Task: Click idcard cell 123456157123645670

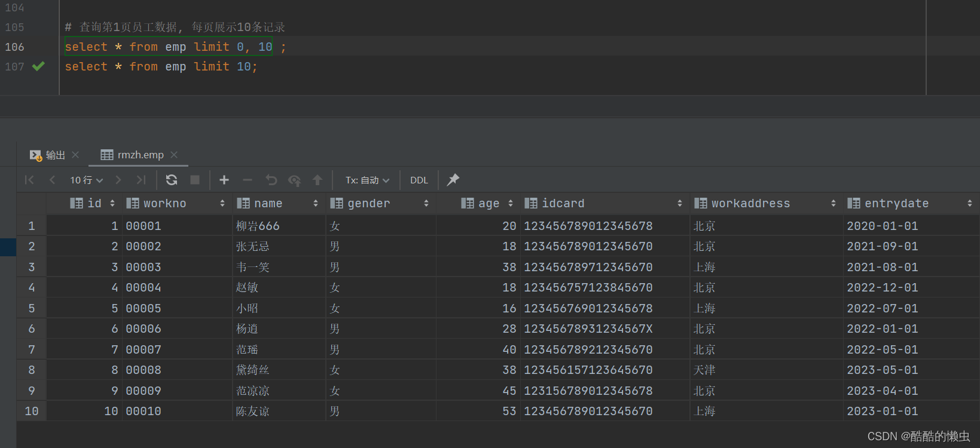Action: click(x=605, y=370)
